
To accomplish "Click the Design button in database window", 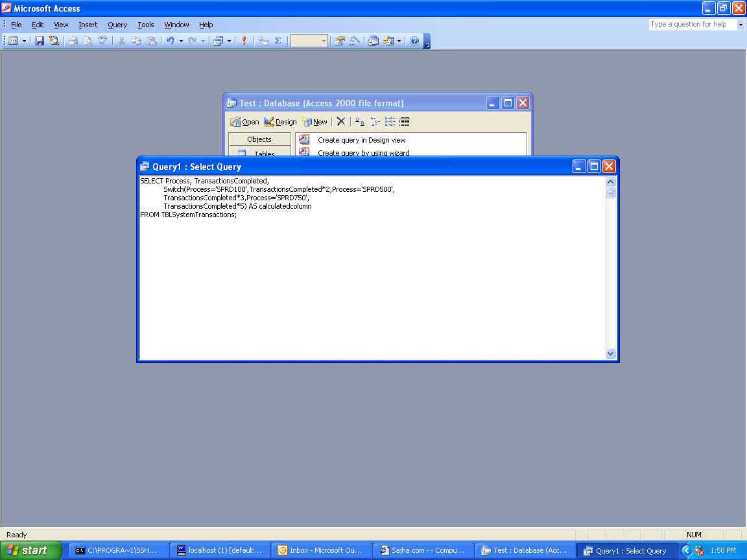I will pyautogui.click(x=280, y=122).
